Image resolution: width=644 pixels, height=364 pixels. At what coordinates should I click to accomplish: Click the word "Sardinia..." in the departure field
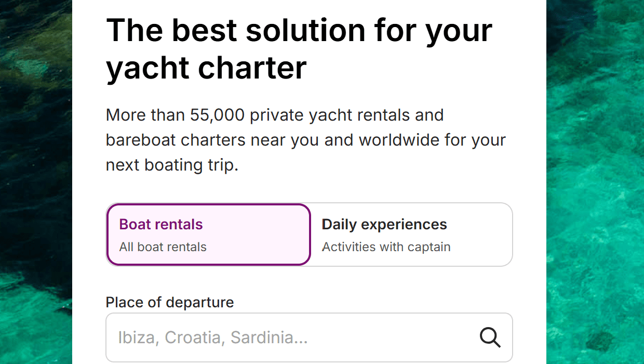point(269,337)
